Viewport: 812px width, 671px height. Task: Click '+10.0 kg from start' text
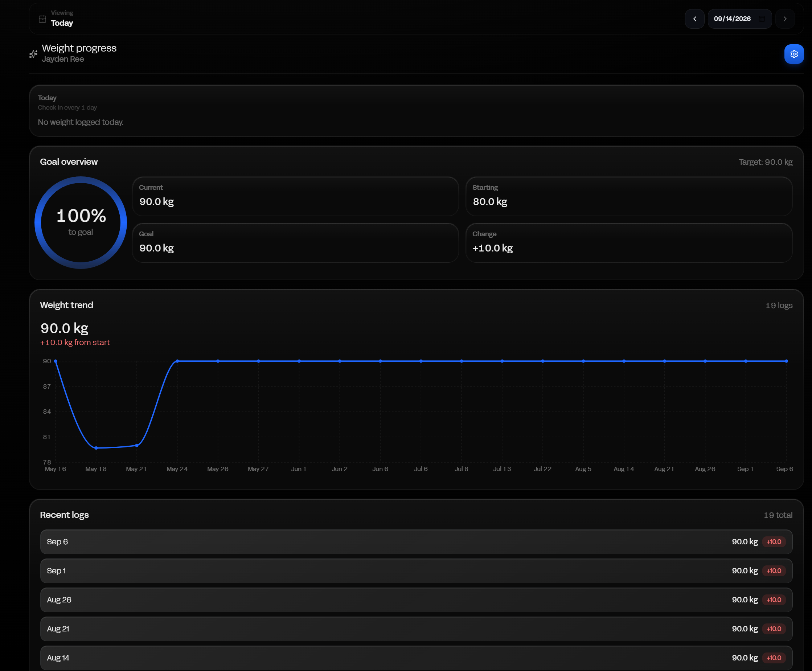tap(75, 343)
